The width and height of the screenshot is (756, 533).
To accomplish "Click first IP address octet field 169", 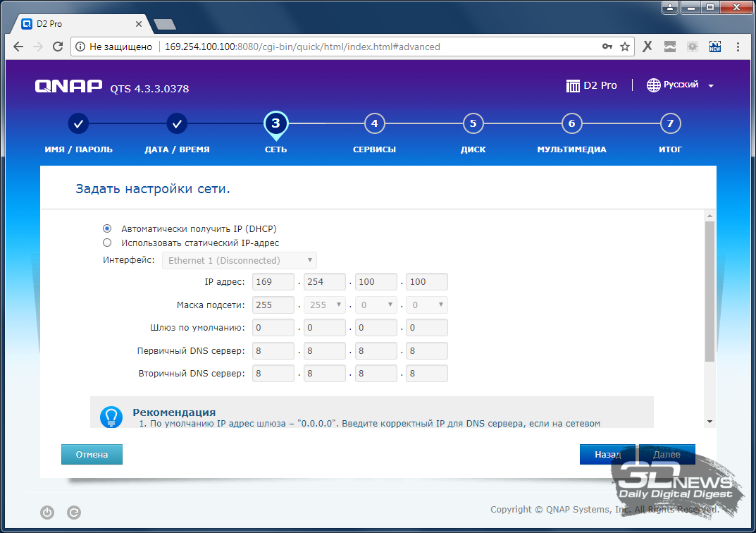I will tap(273, 282).
